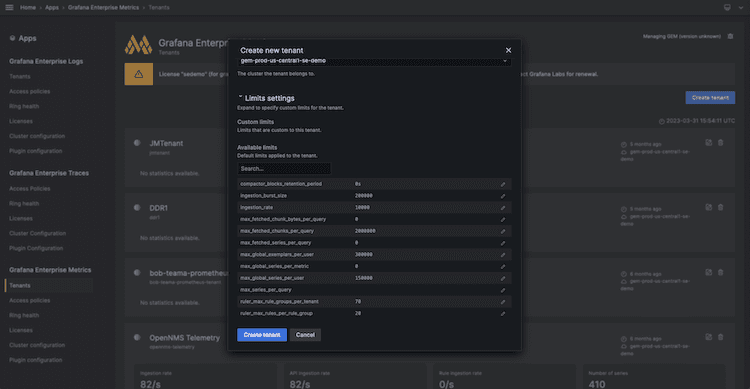Open Grafana Enterprise Metrics breadcrumb
The width and height of the screenshot is (750, 389).
click(103, 8)
